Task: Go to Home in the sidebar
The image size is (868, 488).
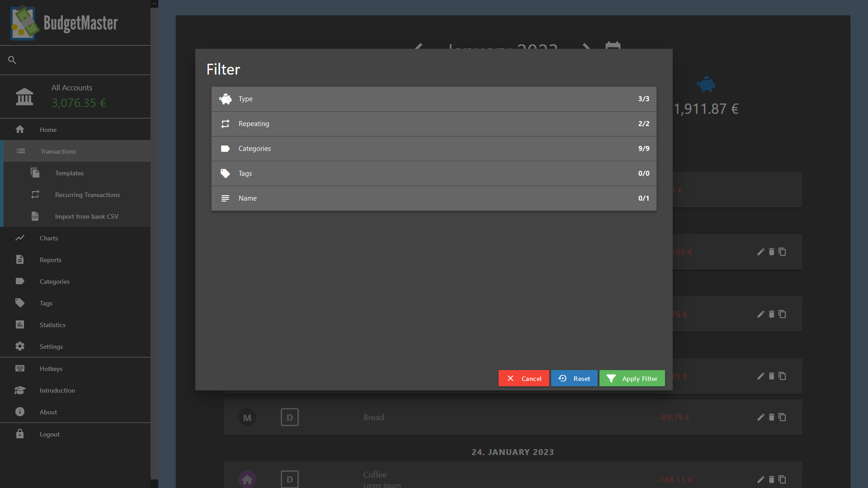Action: click(x=75, y=130)
